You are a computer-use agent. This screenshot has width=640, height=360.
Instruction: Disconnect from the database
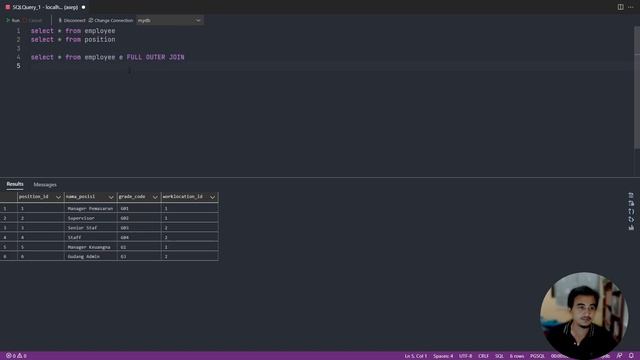click(x=72, y=20)
